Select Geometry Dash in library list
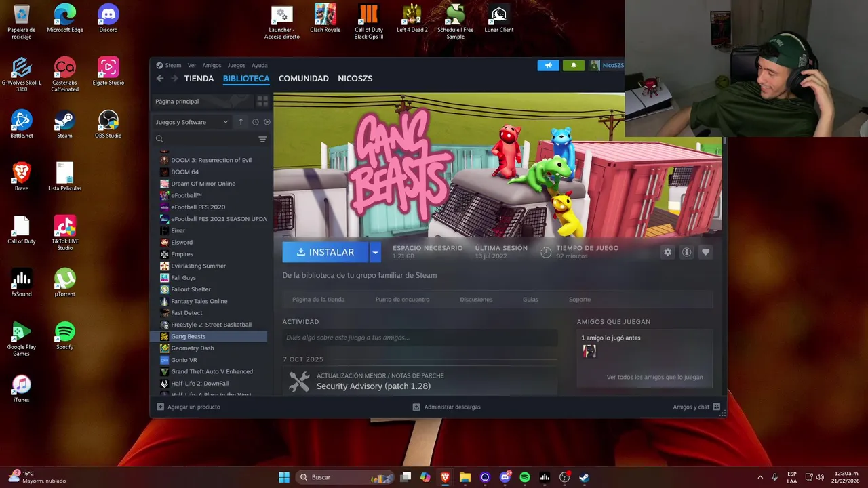Screen dimensions: 868x488 [x=209, y=348]
